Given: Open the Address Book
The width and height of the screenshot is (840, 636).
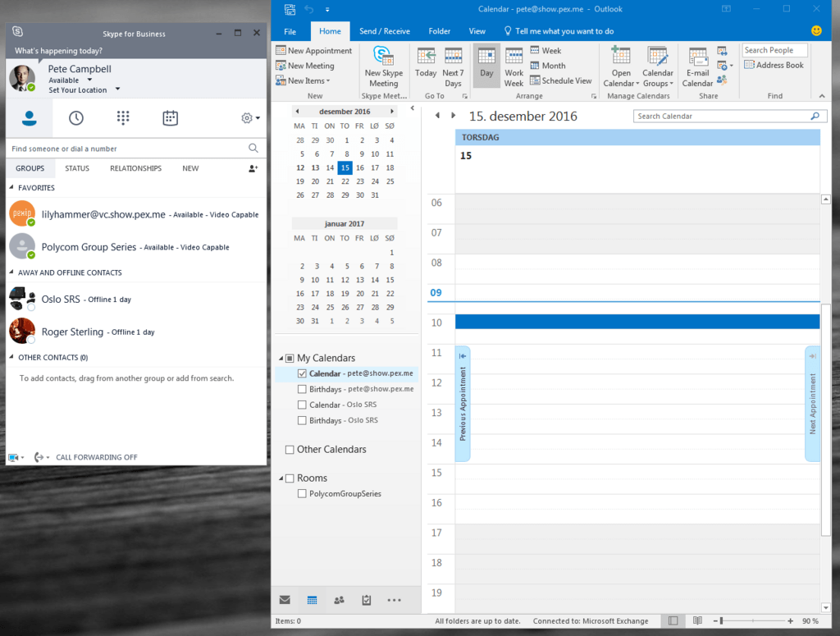Looking at the screenshot, I should 774,66.
